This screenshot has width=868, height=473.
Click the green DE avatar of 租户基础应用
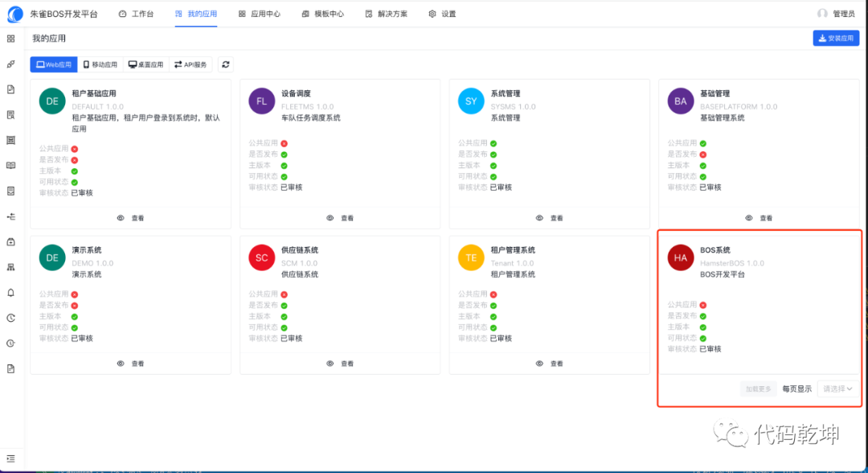point(52,101)
